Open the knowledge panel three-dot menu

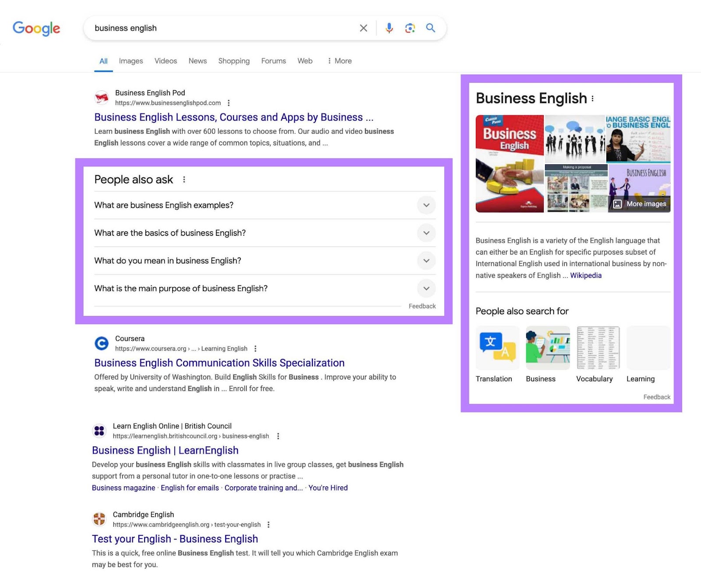tap(593, 98)
